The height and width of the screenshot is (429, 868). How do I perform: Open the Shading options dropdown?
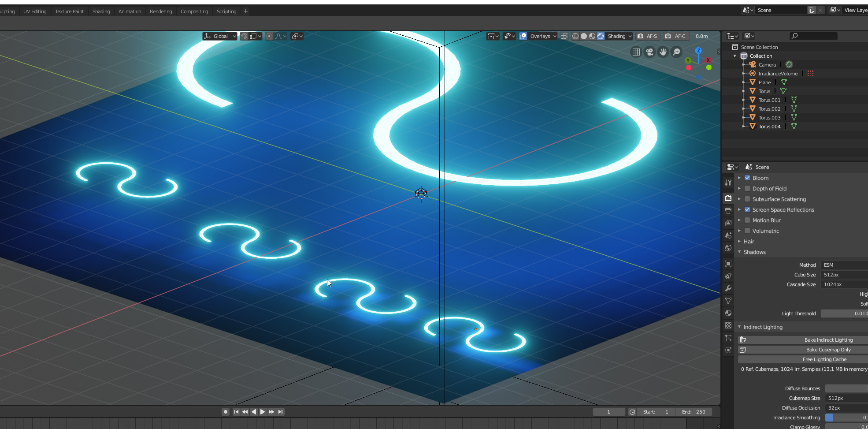tap(619, 36)
